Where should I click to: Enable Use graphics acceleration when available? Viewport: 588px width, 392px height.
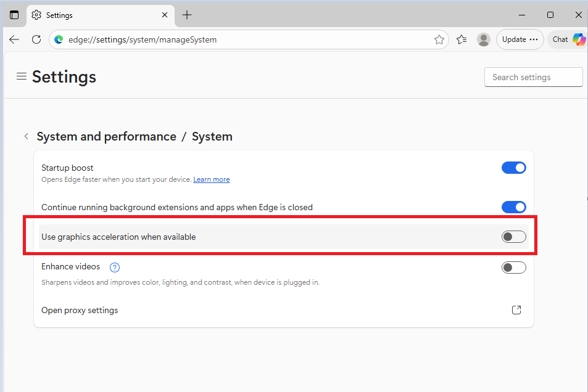coord(513,237)
